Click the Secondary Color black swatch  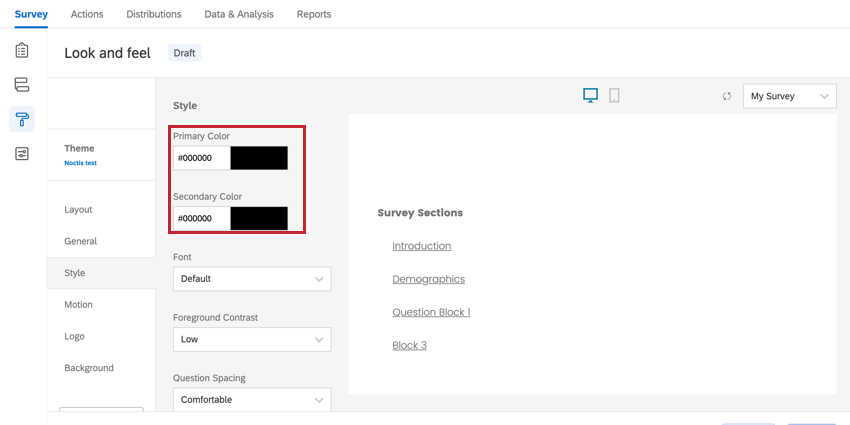[x=259, y=218]
